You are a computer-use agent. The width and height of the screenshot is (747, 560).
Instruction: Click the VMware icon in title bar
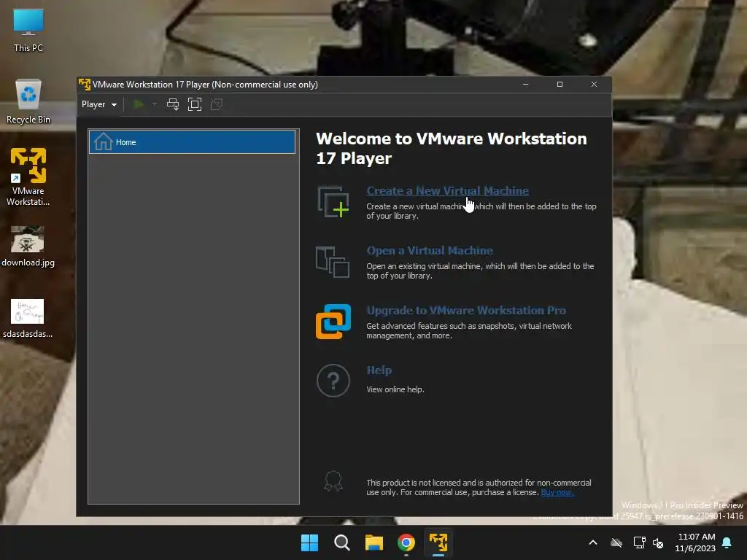pos(85,85)
